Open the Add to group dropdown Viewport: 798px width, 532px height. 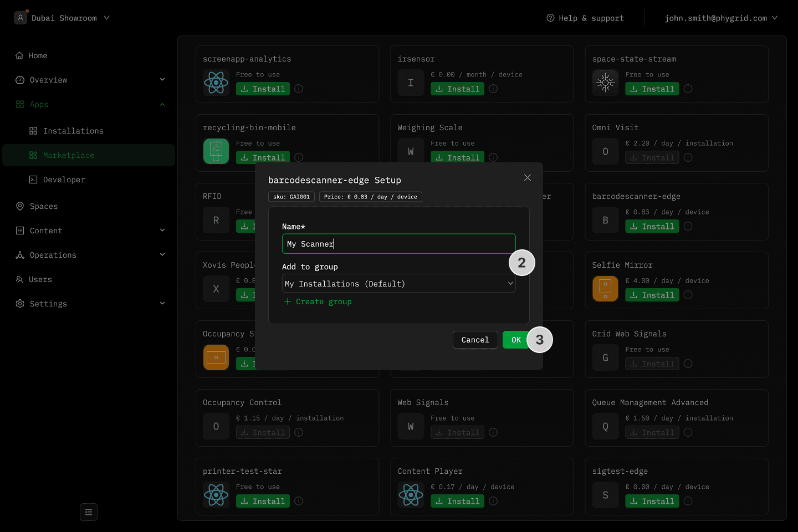pyautogui.click(x=398, y=284)
